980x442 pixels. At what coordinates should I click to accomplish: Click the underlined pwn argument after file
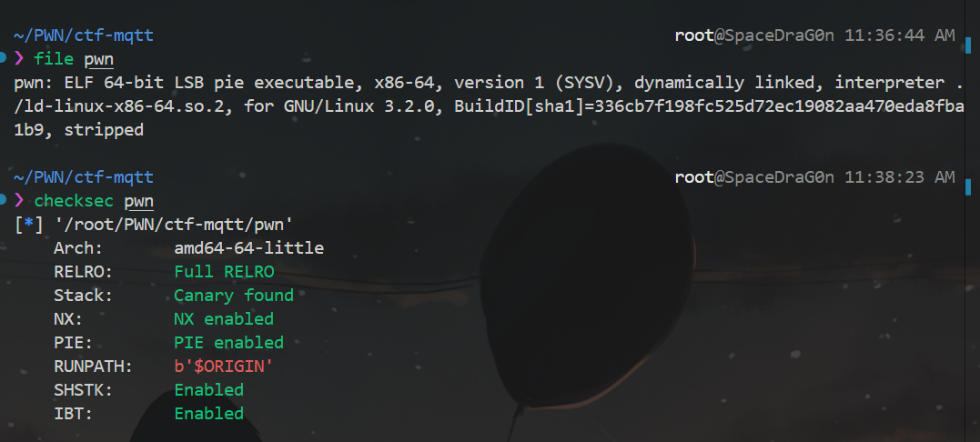coord(99,60)
